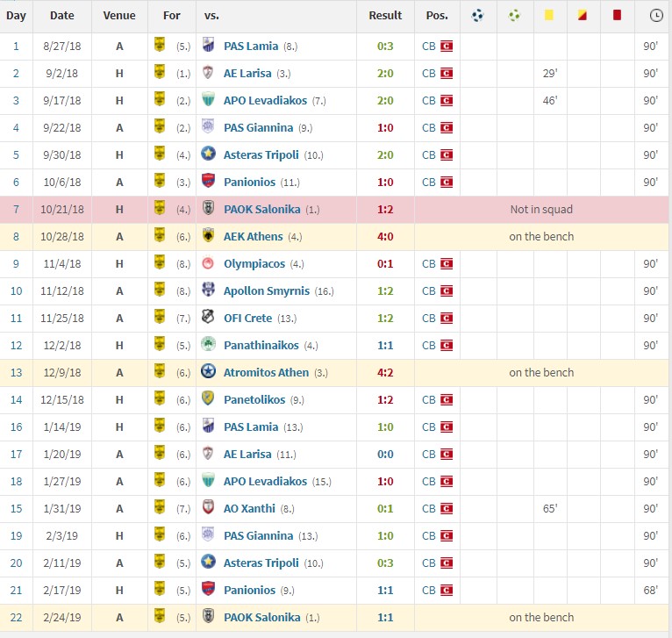Click the 29' yellow card minute
The width and height of the screenshot is (672, 638).
550,74
